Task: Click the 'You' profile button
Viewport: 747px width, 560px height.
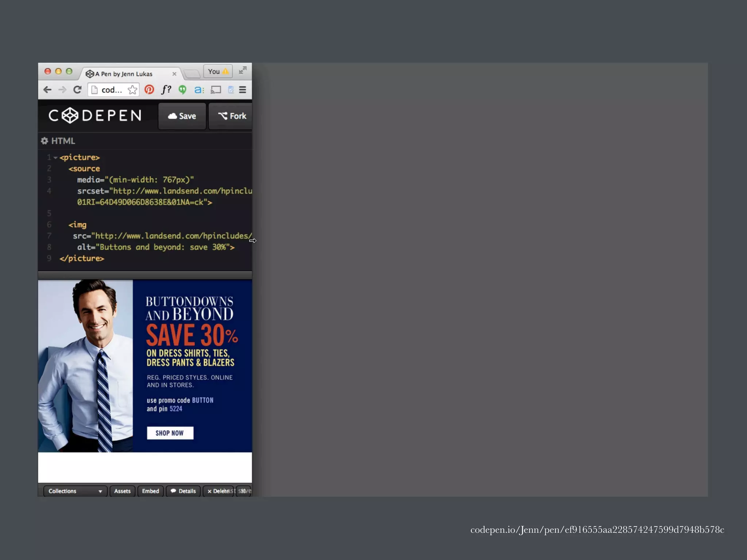Action: coord(218,71)
